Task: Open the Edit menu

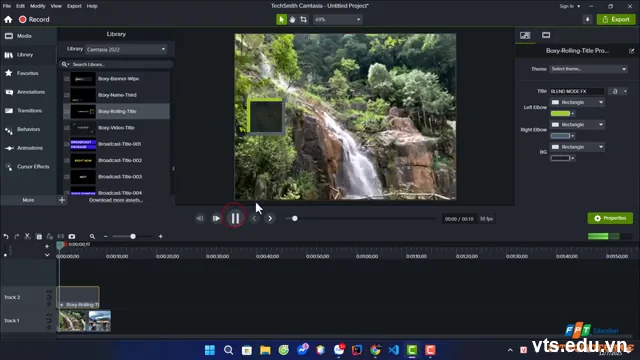Action: (20, 6)
